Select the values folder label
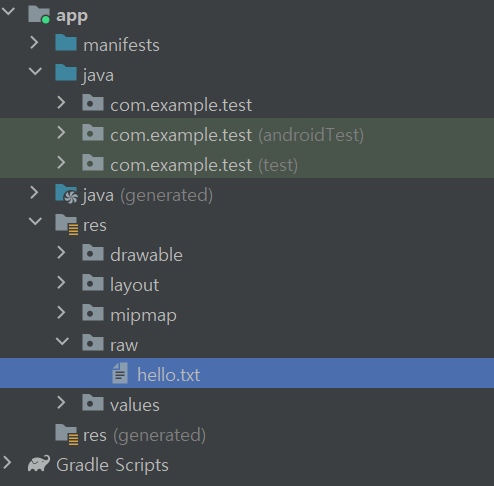 pyautogui.click(x=135, y=405)
